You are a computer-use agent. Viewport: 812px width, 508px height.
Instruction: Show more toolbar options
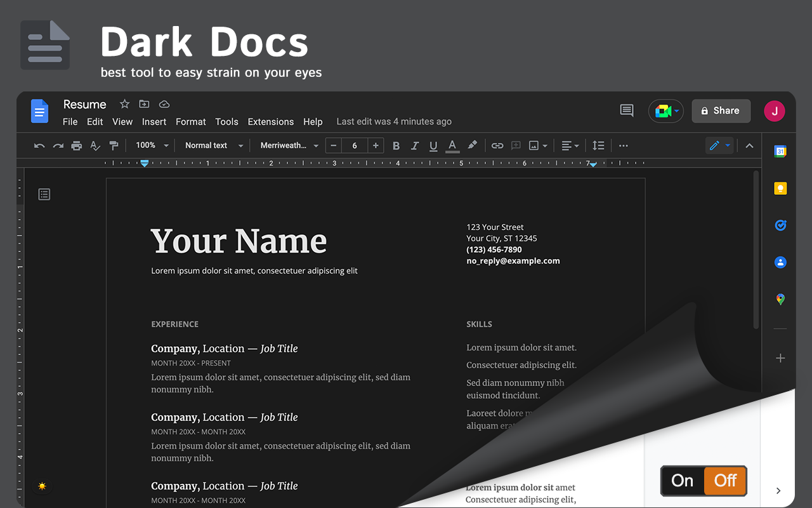(623, 145)
